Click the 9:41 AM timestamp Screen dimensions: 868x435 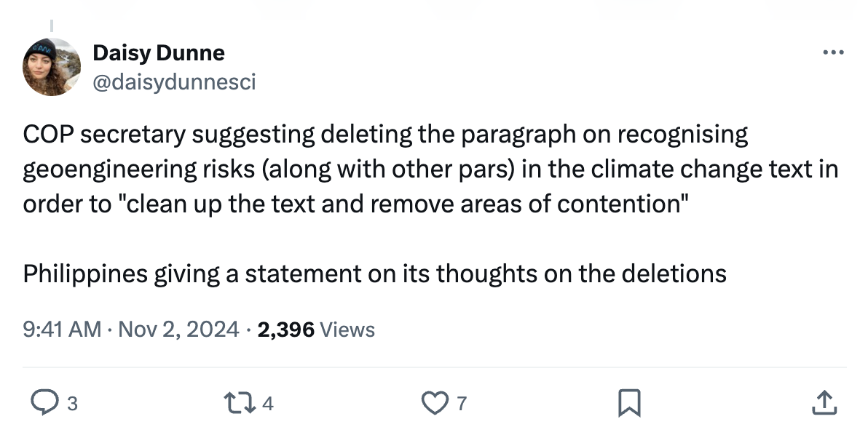61,330
